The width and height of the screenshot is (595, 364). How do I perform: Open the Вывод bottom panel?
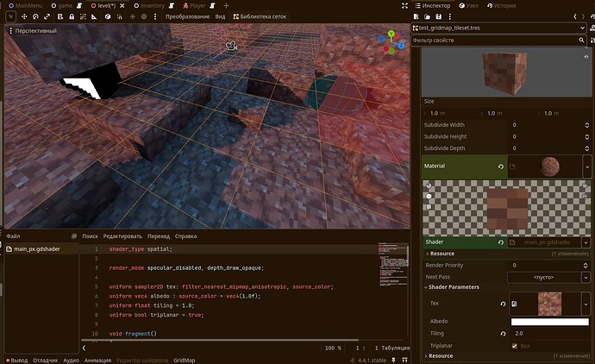tap(17, 361)
